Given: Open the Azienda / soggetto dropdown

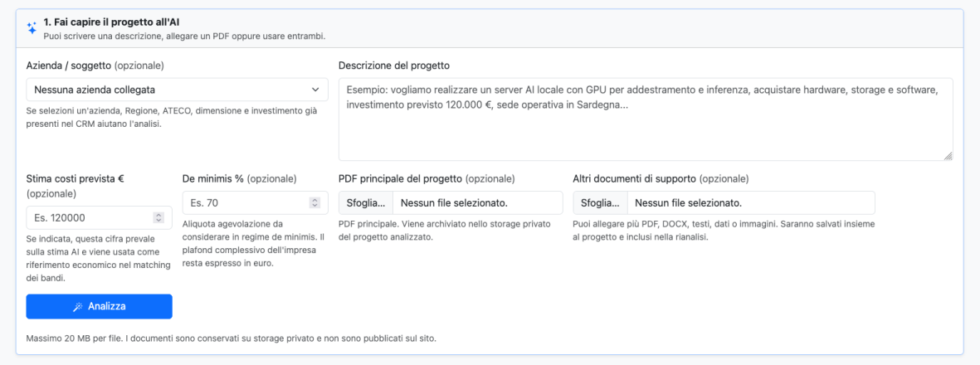Looking at the screenshot, I should pyautogui.click(x=177, y=90).
